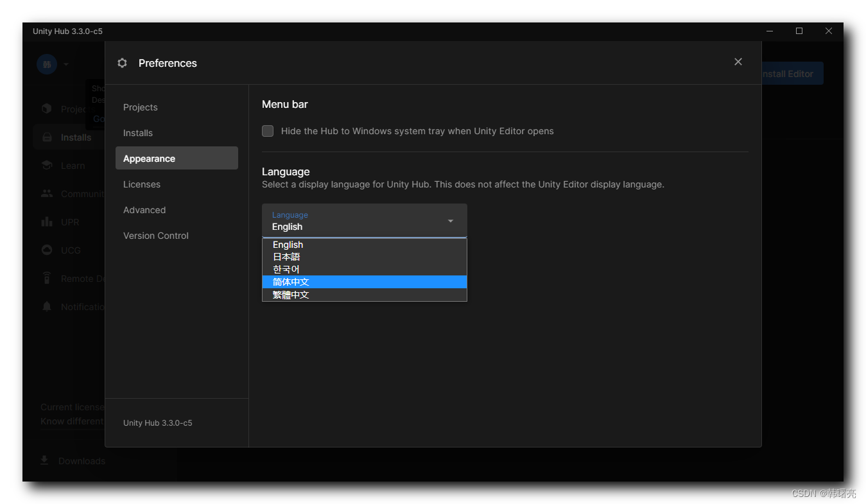Screen dimensions: 866x504
Task: Click the Installs icon in Hub sidebar
Action: (47, 137)
